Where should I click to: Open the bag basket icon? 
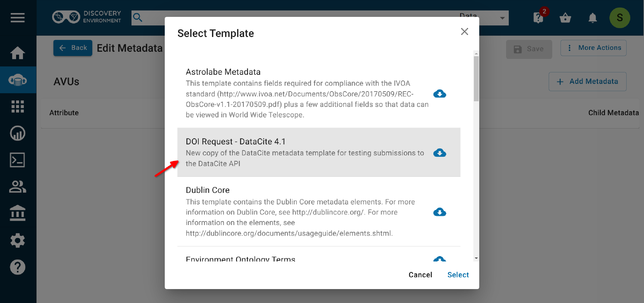pyautogui.click(x=565, y=18)
